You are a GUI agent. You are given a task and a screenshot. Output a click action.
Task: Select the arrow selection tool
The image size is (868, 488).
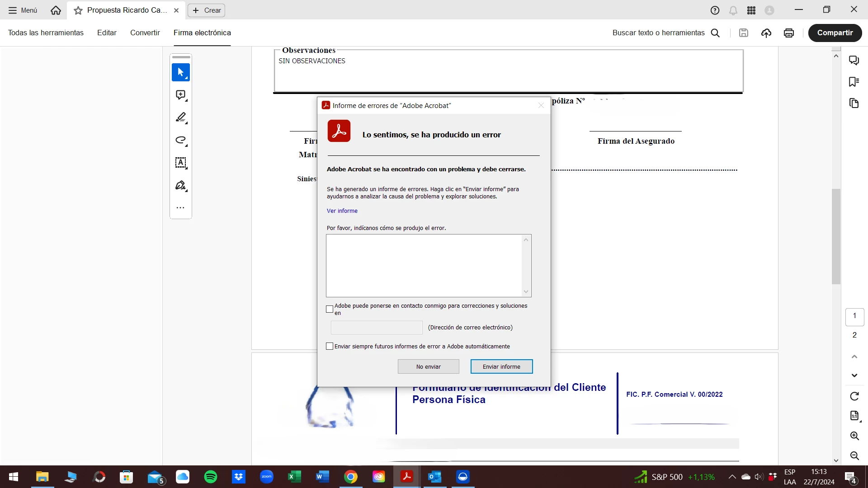point(180,72)
